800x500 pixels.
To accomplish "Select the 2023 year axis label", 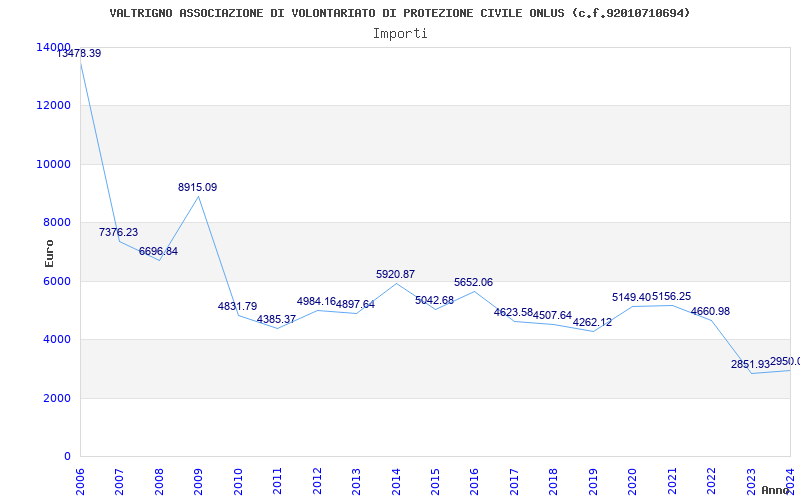I will click(751, 481).
